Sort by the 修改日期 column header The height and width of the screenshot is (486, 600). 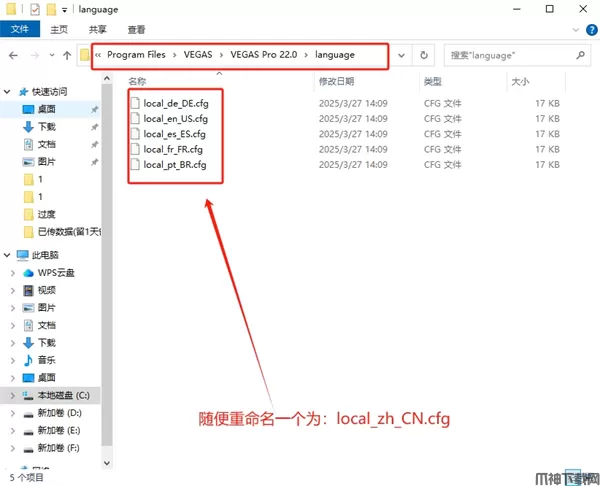(x=336, y=81)
